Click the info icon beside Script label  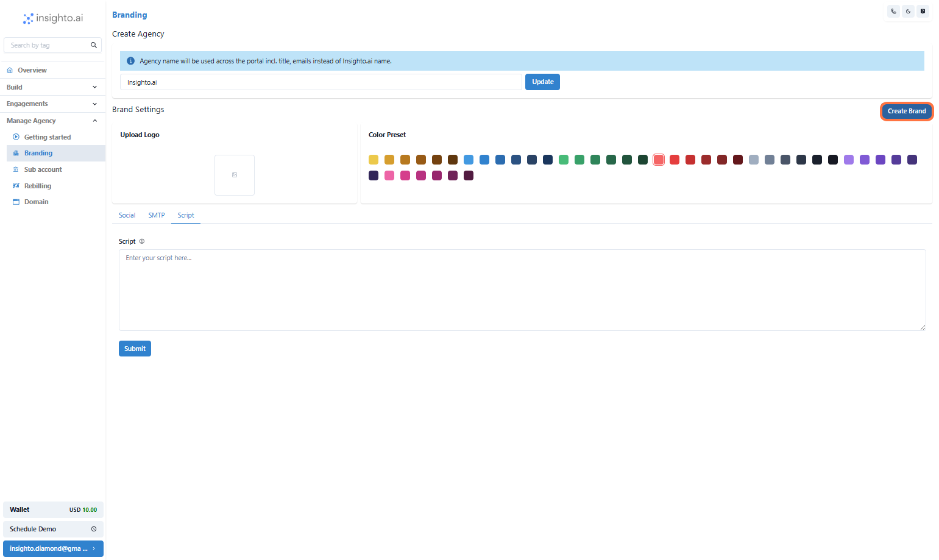(142, 241)
